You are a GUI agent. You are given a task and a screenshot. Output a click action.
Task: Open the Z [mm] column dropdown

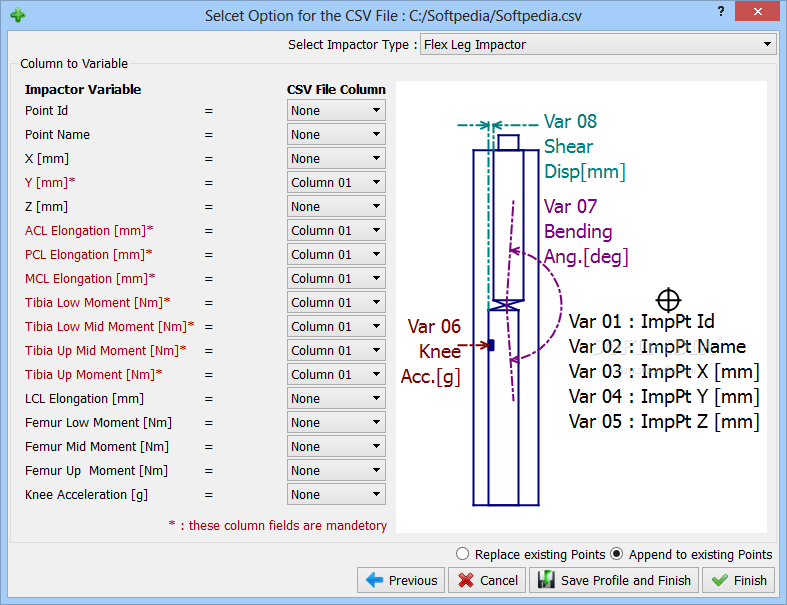coord(336,206)
